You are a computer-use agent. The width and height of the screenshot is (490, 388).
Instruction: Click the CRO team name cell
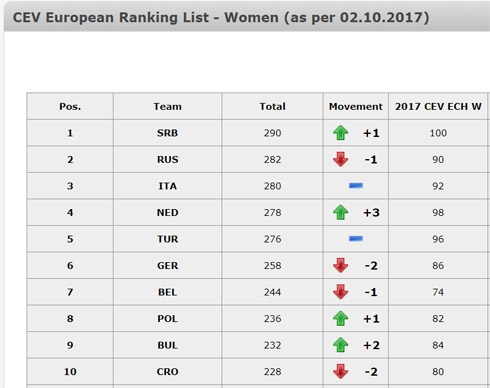pos(167,371)
